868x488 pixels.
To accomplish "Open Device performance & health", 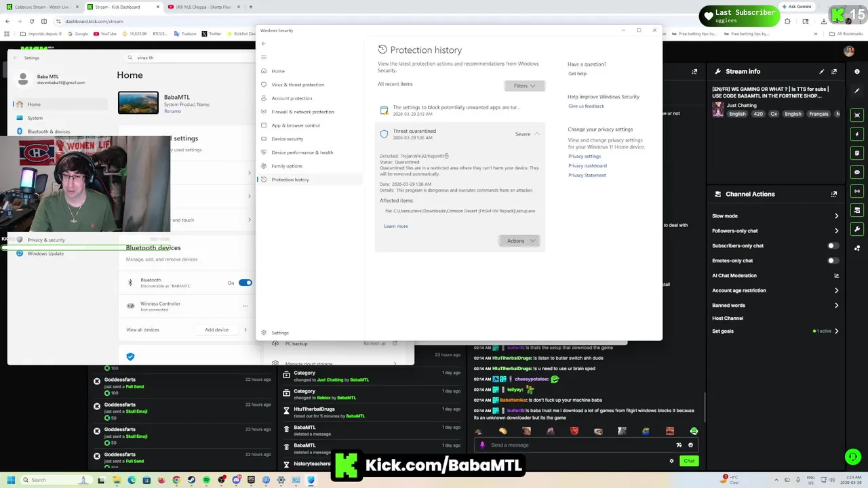I will pos(302,152).
